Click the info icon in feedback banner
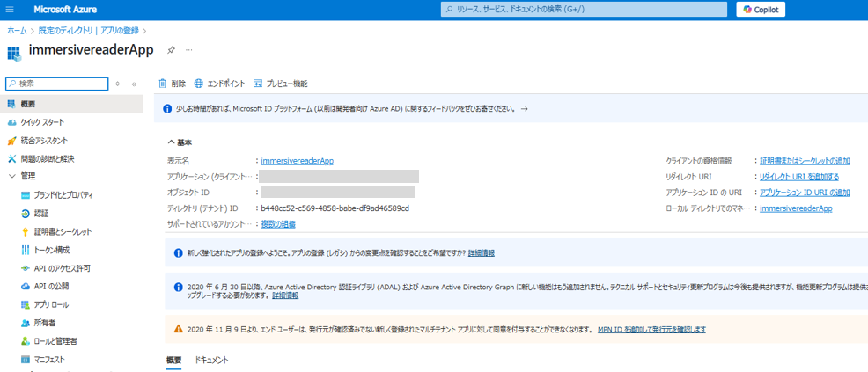 pos(166,109)
